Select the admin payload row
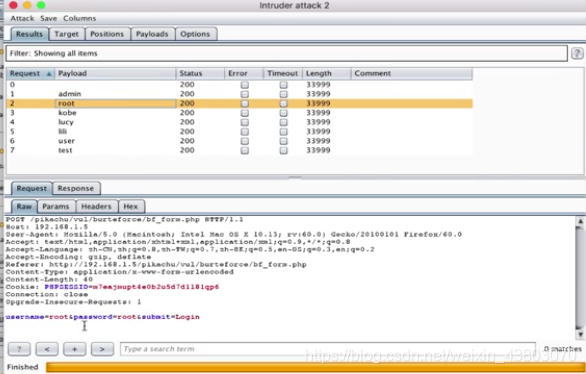The width and height of the screenshot is (586, 374). coord(240,94)
